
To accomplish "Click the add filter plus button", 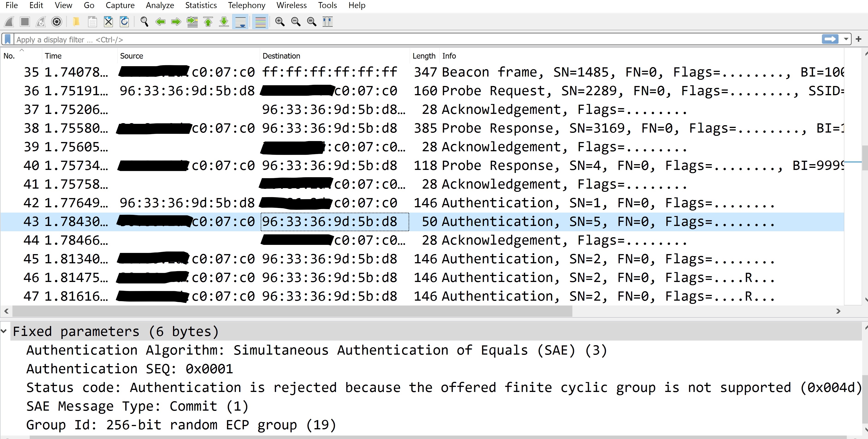I will [x=859, y=39].
